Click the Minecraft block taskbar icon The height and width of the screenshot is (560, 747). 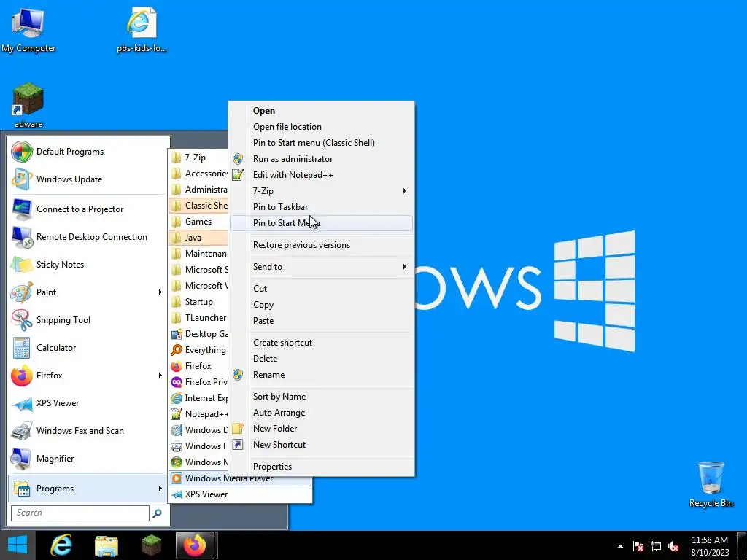152,545
